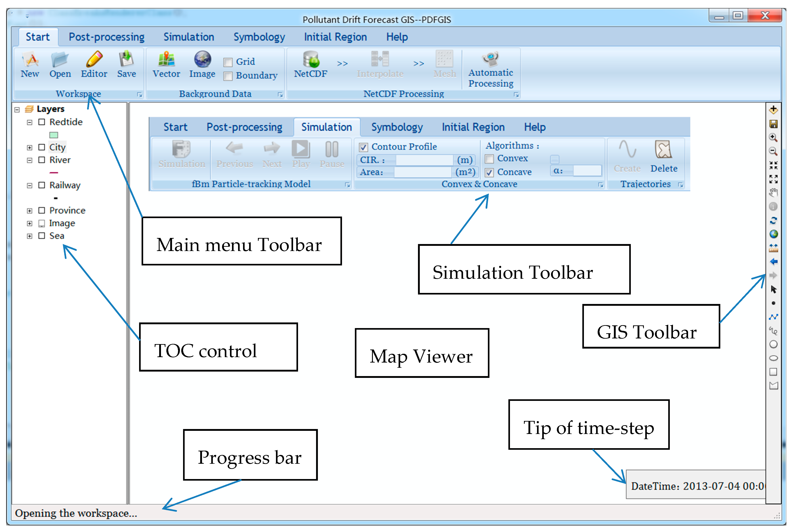The width and height of the screenshot is (792, 532).
Task: Check the Redtide layer checkbox
Action: pyautogui.click(x=42, y=122)
